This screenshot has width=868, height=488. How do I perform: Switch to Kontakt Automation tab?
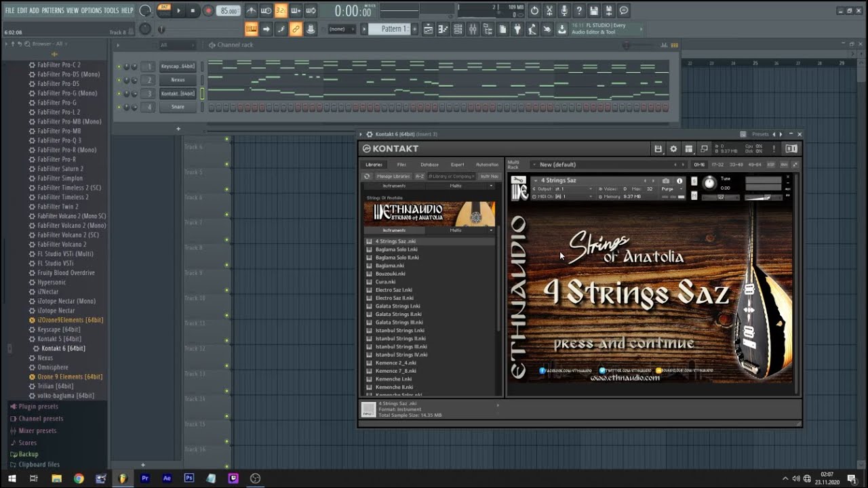[487, 165]
